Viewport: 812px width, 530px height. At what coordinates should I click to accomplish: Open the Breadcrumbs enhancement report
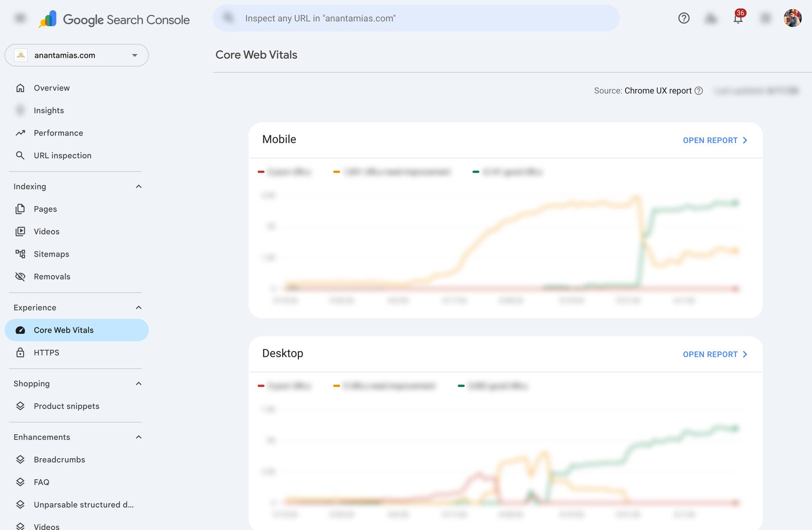(x=77, y=460)
